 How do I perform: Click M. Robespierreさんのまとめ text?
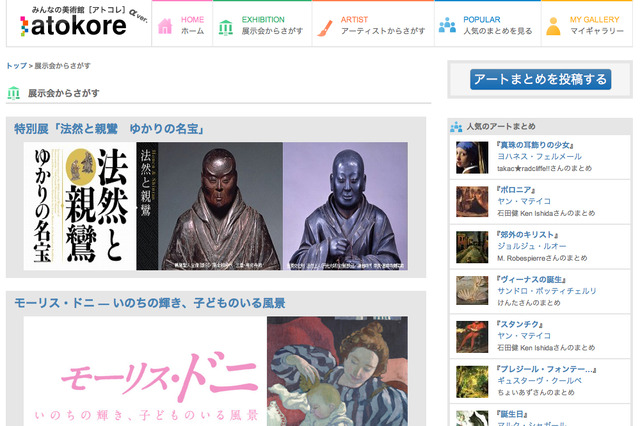click(x=542, y=258)
